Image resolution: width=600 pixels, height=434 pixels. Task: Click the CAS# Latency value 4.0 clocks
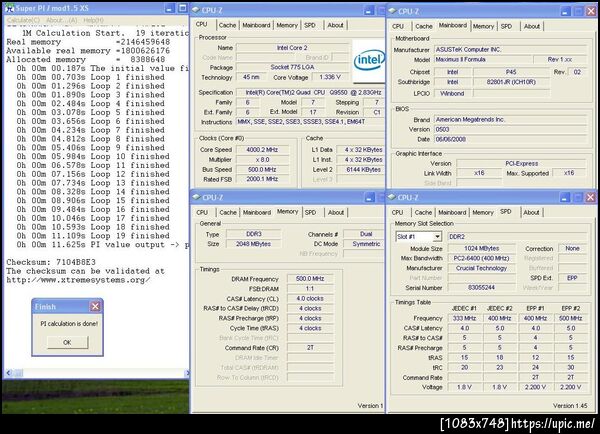click(x=310, y=299)
